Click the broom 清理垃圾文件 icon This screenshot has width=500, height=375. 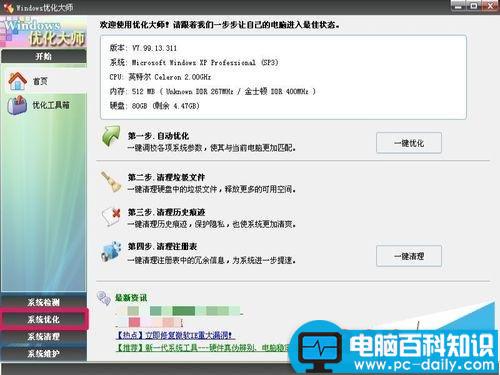pyautogui.click(x=111, y=181)
